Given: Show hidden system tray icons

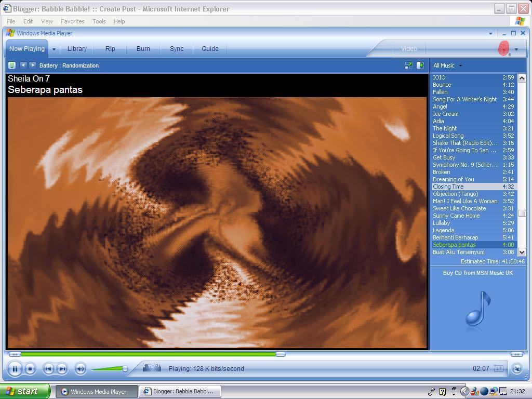Looking at the screenshot, I should [464, 392].
